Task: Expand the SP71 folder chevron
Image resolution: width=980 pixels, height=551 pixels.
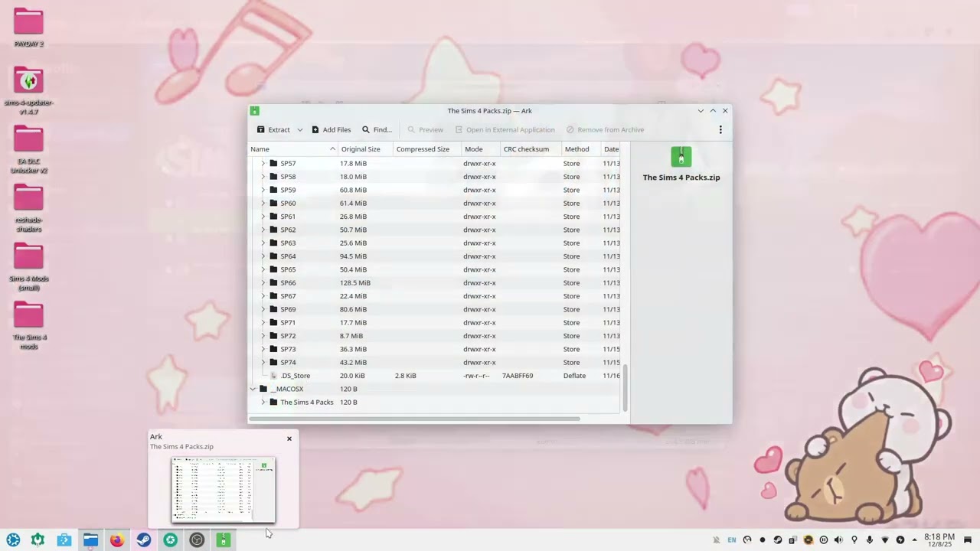Action: click(x=263, y=322)
